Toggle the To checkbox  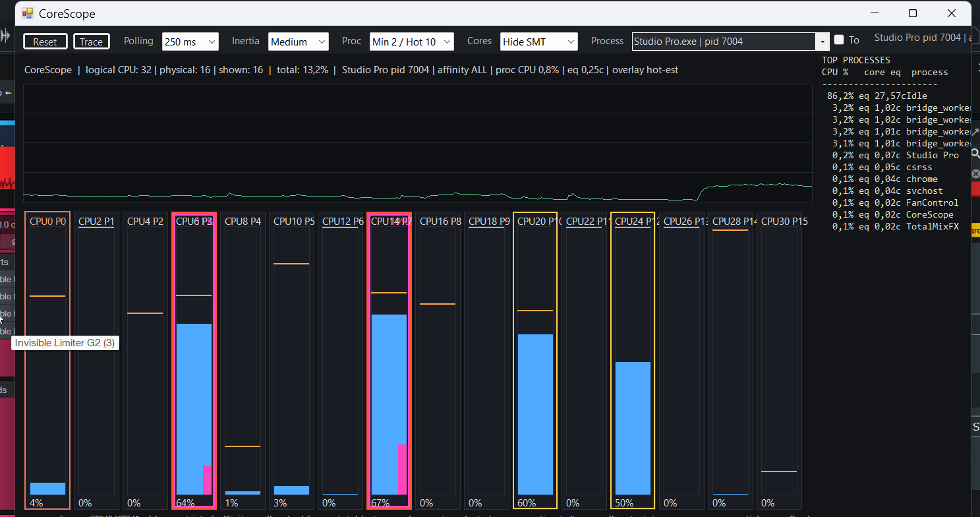point(839,40)
